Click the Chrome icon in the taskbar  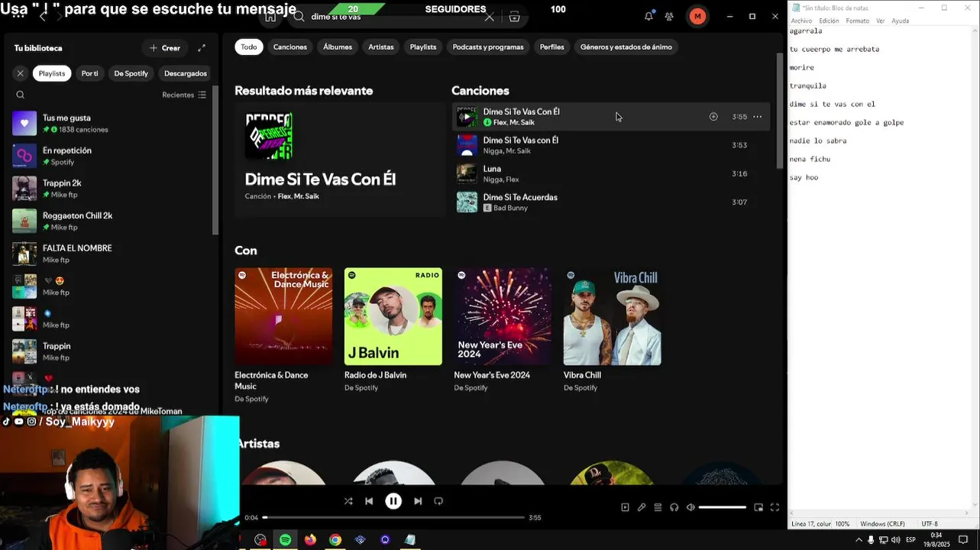pyautogui.click(x=335, y=540)
